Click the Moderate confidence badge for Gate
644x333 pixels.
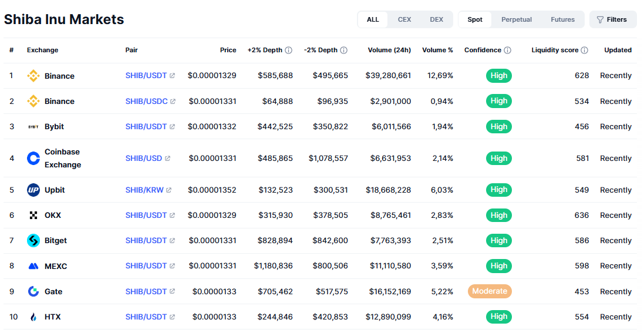point(490,291)
